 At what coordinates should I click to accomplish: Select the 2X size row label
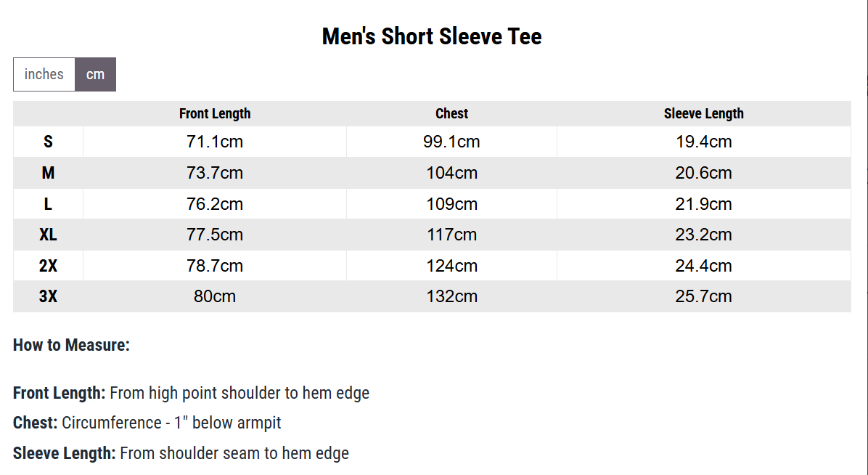point(48,266)
